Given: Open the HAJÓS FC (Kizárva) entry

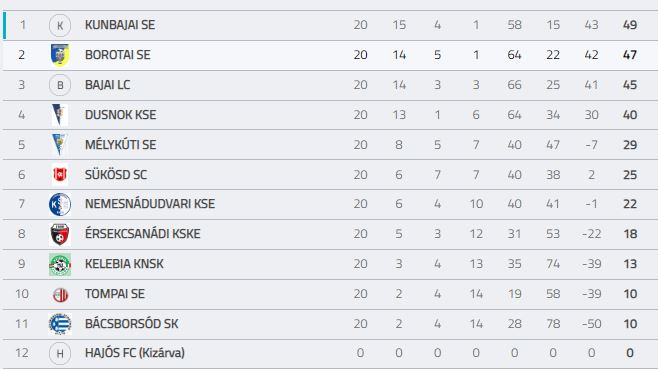Looking at the screenshot, I should pyautogui.click(x=135, y=353).
